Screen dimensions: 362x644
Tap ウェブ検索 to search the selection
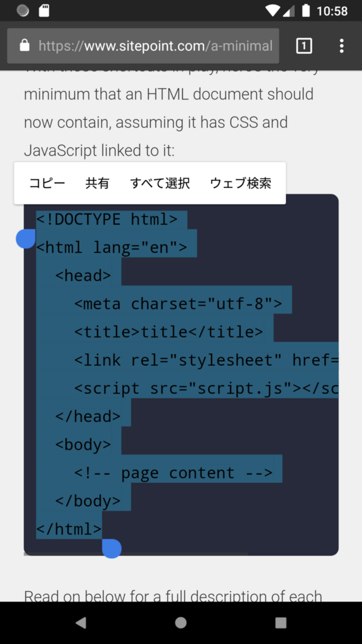(x=241, y=183)
